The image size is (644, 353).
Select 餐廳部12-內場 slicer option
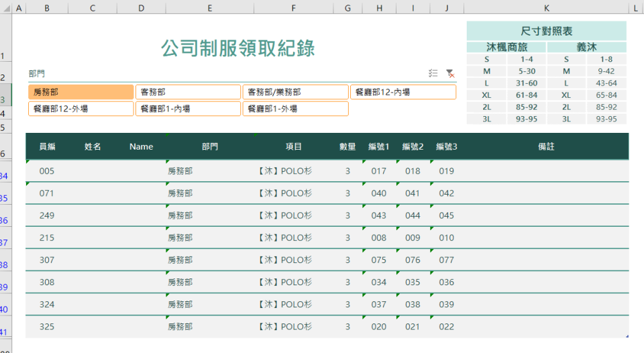coord(402,92)
